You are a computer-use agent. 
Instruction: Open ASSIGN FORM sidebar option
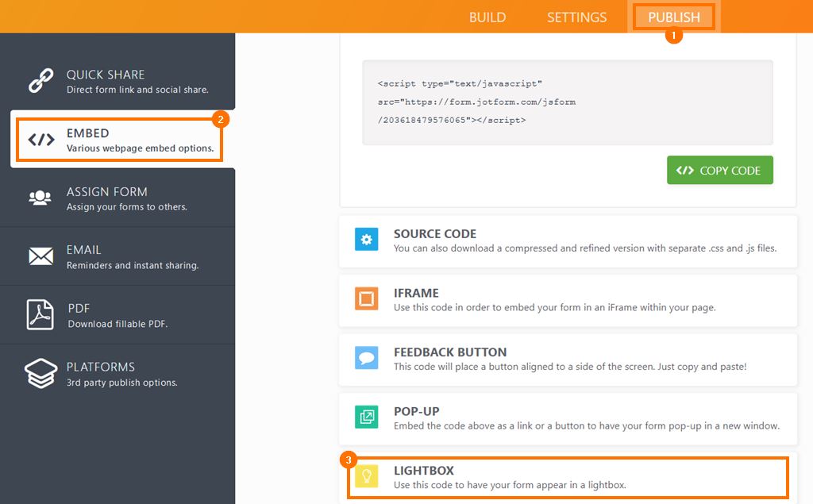(118, 198)
